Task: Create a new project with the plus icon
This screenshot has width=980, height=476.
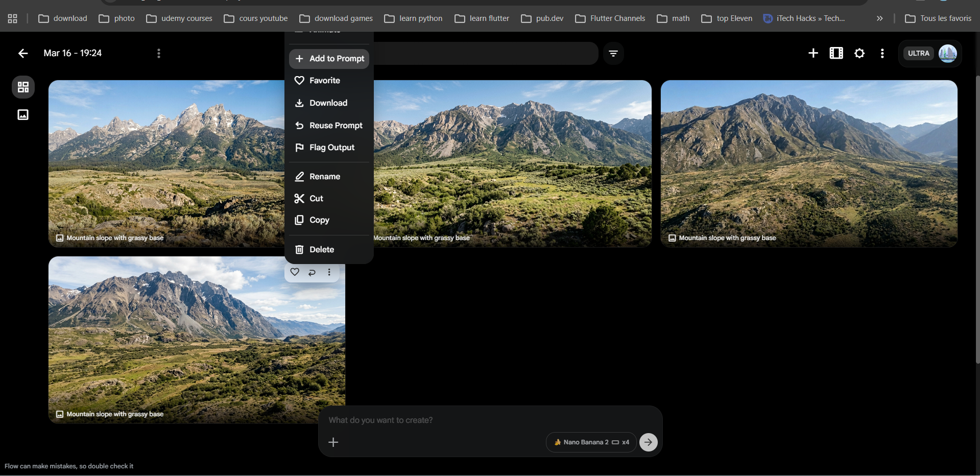Action: pos(813,53)
